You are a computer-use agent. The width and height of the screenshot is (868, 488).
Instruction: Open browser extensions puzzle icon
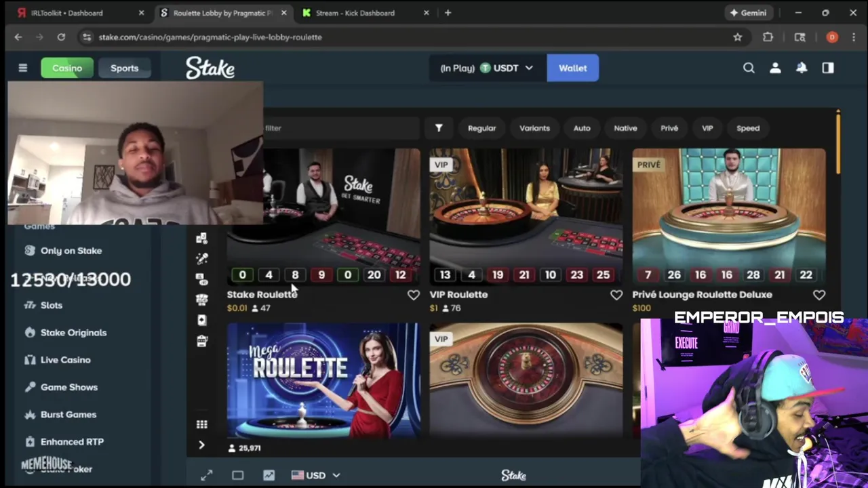pos(768,37)
